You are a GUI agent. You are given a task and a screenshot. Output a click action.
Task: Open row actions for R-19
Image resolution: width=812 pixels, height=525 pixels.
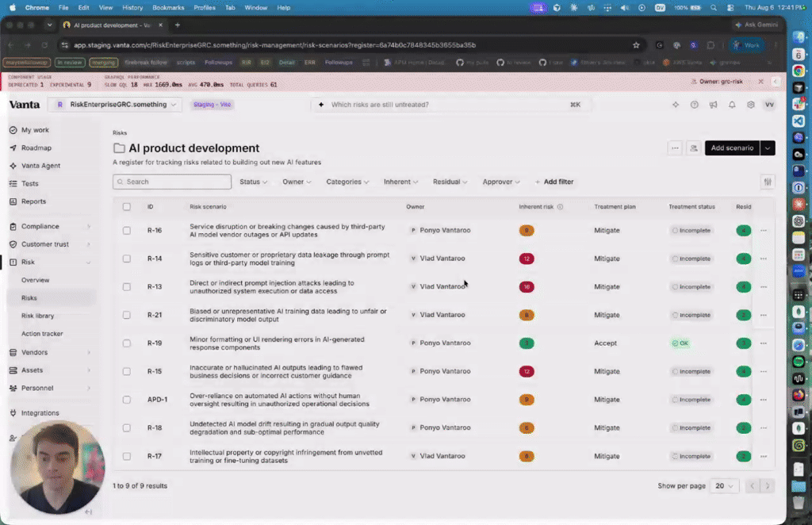tap(764, 343)
